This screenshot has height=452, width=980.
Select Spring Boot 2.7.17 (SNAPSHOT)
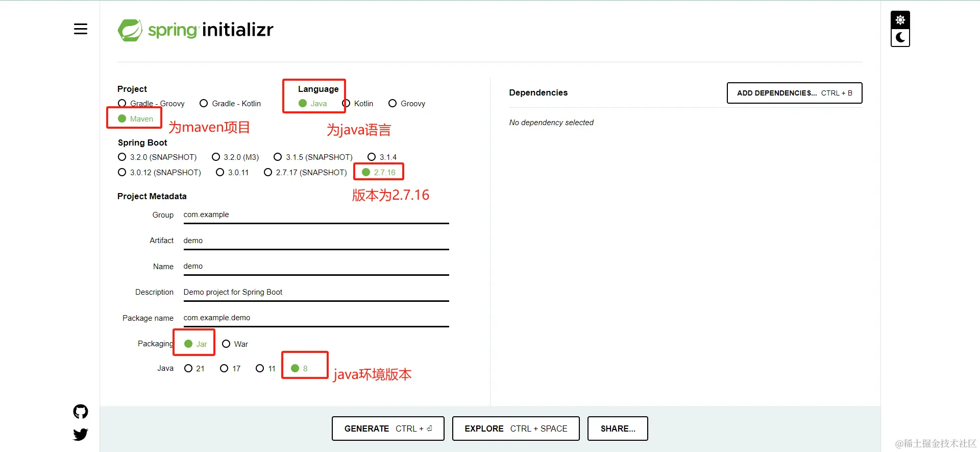pyautogui.click(x=305, y=173)
